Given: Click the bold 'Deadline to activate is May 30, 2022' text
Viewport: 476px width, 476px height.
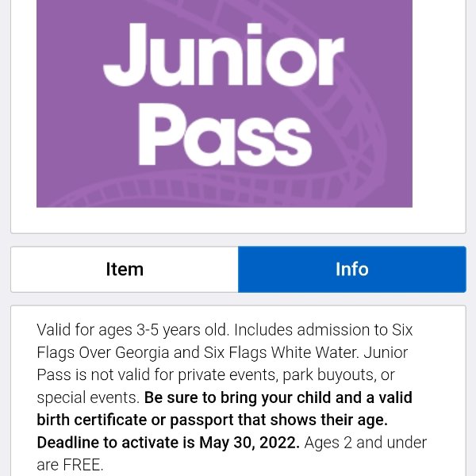Looking at the screenshot, I should (168, 443).
